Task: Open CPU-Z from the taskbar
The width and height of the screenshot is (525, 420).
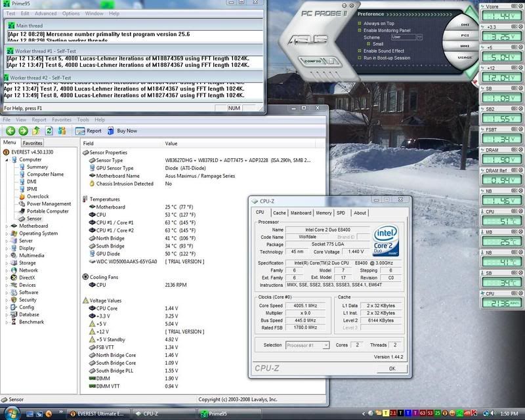Action: click(x=163, y=413)
